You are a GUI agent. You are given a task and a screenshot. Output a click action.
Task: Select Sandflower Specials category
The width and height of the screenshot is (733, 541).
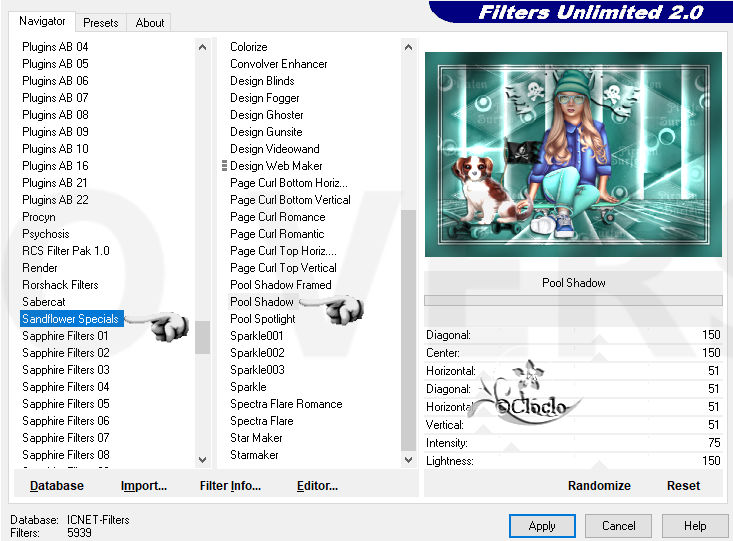point(72,319)
